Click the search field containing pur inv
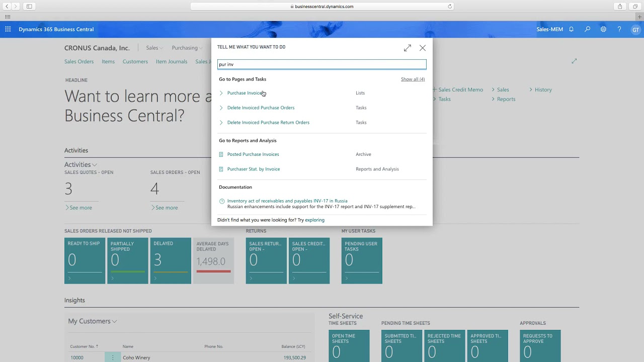The image size is (644, 362). pos(322,64)
